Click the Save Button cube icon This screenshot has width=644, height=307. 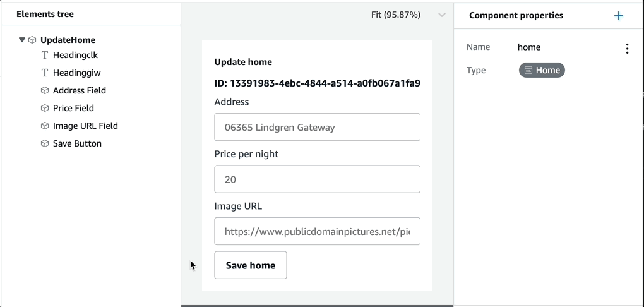tap(45, 143)
